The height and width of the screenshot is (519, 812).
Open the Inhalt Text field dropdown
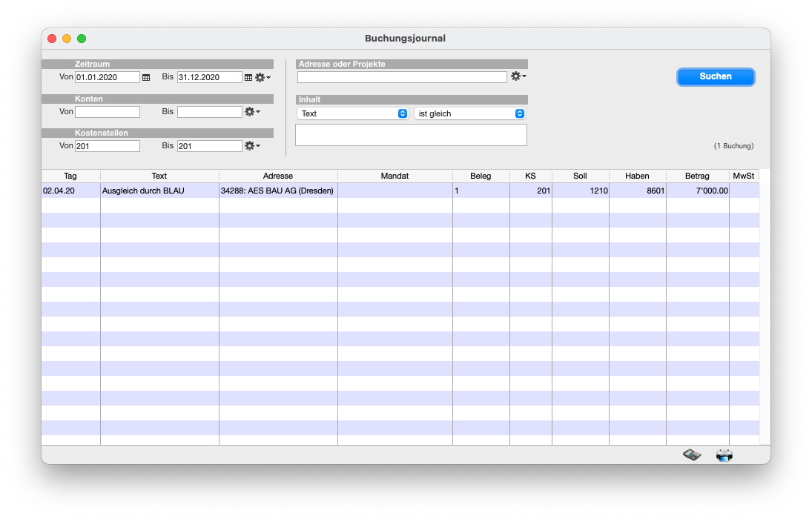352,113
